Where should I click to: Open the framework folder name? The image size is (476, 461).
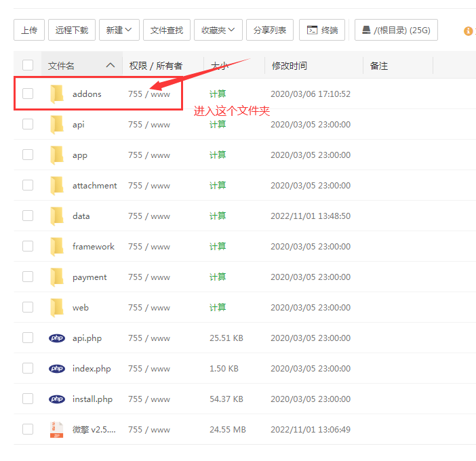point(93,247)
